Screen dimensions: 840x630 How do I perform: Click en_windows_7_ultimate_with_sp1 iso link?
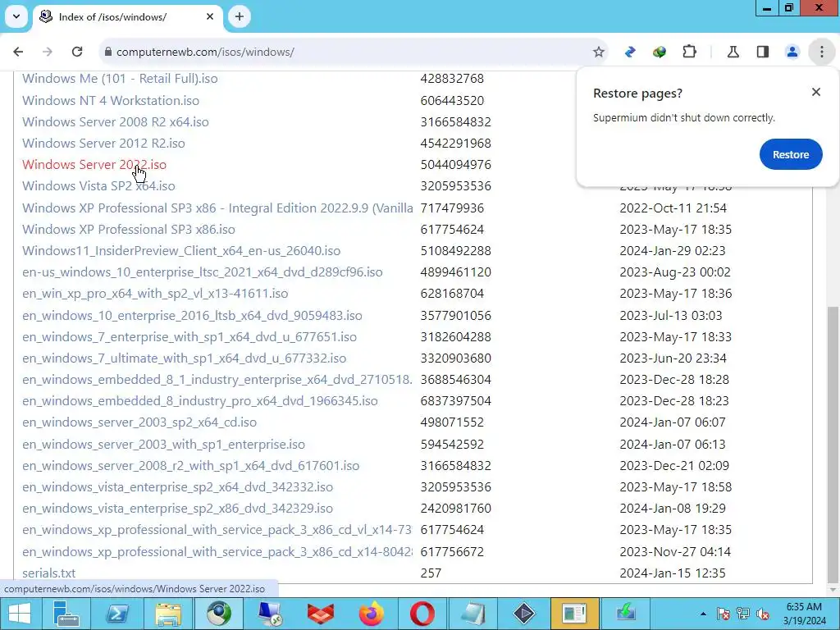coord(185,358)
